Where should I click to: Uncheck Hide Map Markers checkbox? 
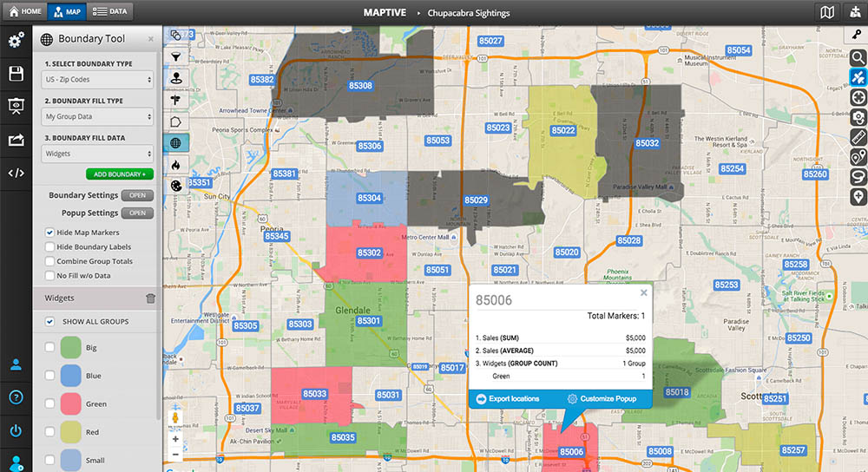click(x=49, y=233)
